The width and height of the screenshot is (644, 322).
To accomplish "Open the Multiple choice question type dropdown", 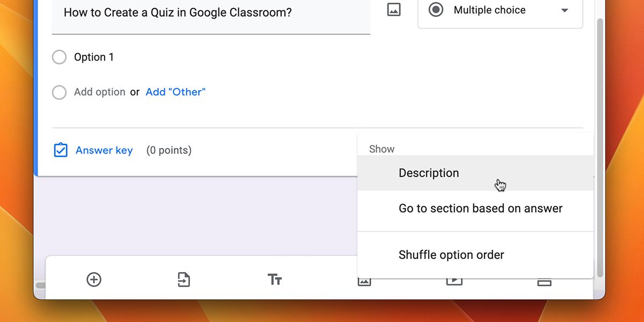I will click(500, 10).
